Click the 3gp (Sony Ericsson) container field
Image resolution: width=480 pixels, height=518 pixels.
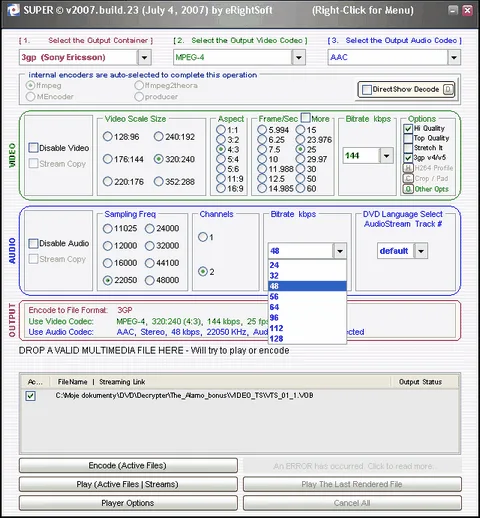coord(78,57)
